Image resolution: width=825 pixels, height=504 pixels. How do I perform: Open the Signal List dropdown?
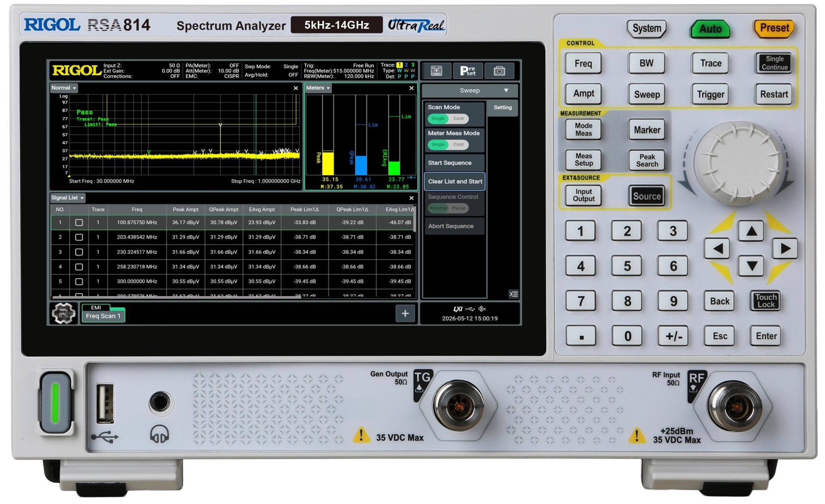pos(67,198)
